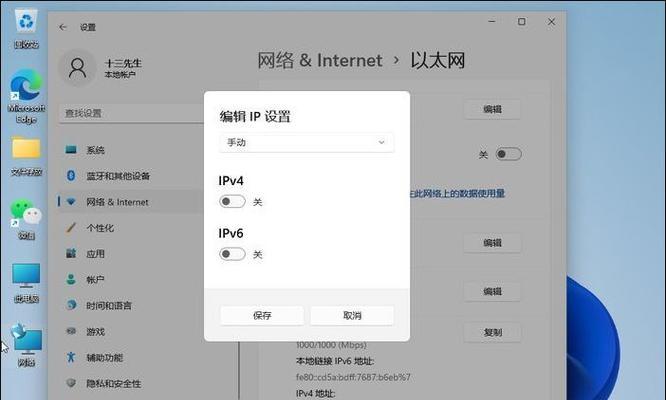Maximize the Settings window
The width and height of the screenshot is (666, 400).
tap(522, 21)
